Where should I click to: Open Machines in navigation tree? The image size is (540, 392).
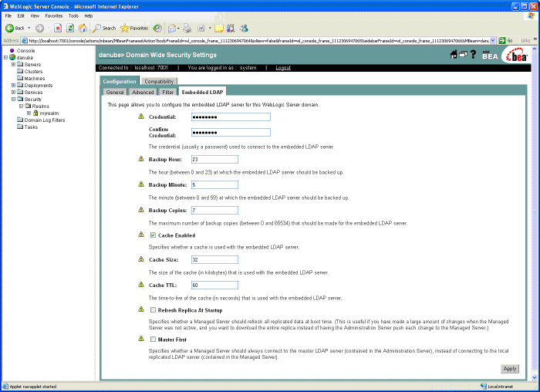(35, 78)
